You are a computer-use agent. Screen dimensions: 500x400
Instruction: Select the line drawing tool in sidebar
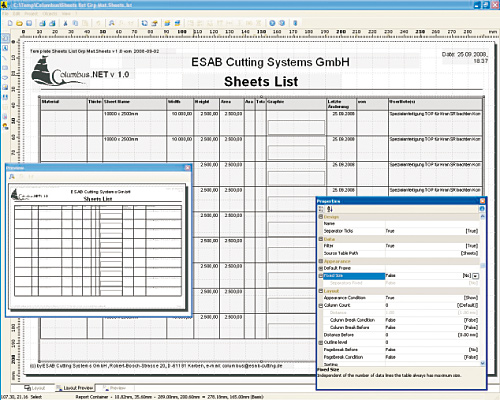point(5,58)
